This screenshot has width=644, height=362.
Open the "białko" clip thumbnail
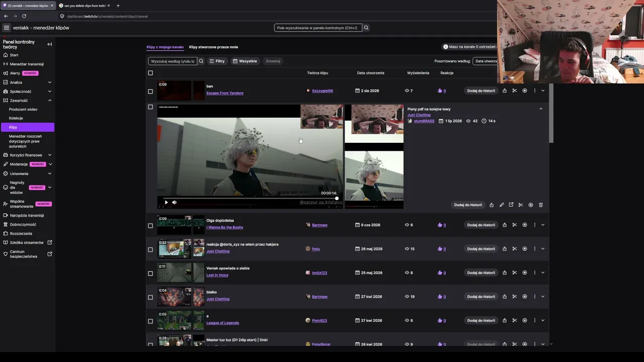(x=181, y=297)
